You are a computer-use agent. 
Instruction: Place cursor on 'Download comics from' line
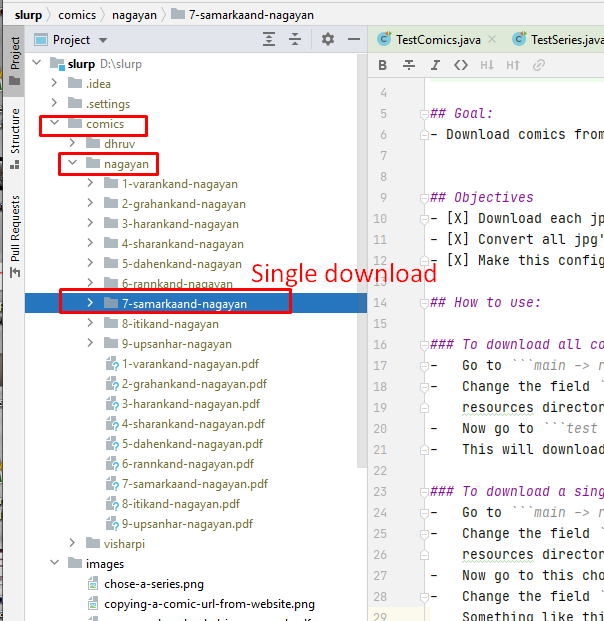coord(517,134)
